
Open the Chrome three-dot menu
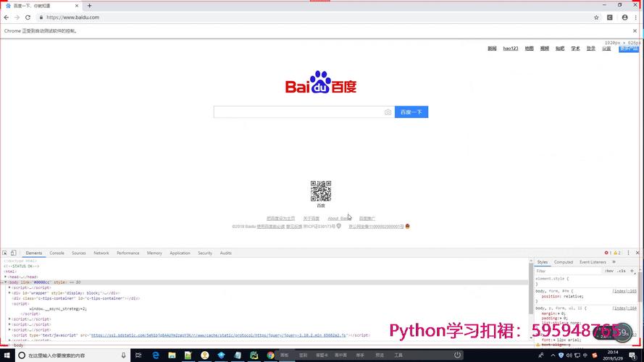click(636, 17)
